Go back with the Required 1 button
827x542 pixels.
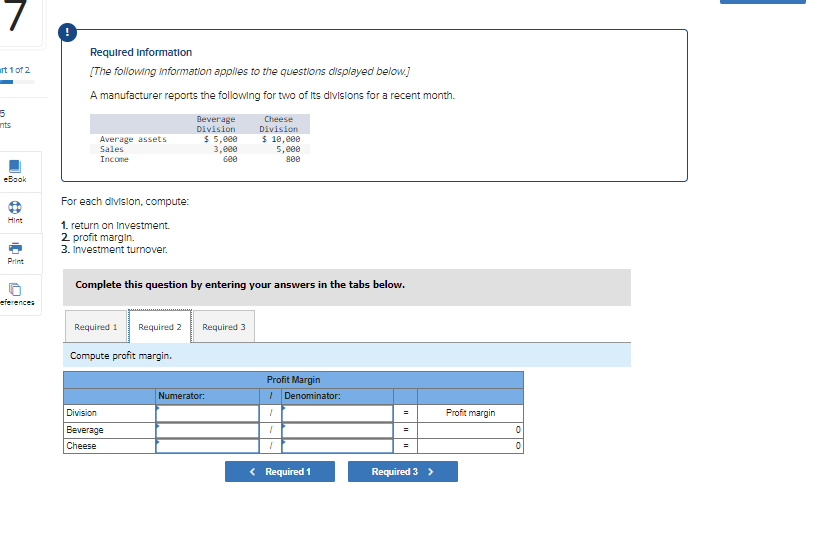point(280,471)
